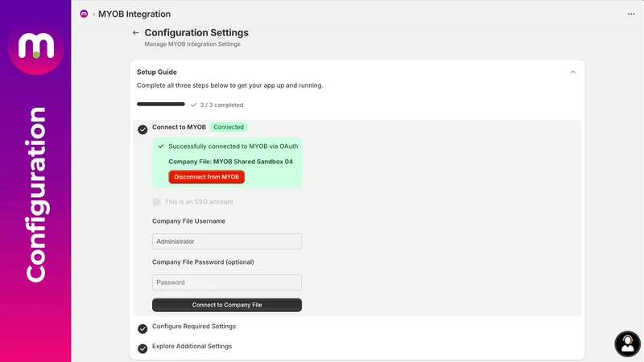Click 'Manage MYOB Integration Settings' subtitle
Screen dimensions: 644x362
pos(192,44)
